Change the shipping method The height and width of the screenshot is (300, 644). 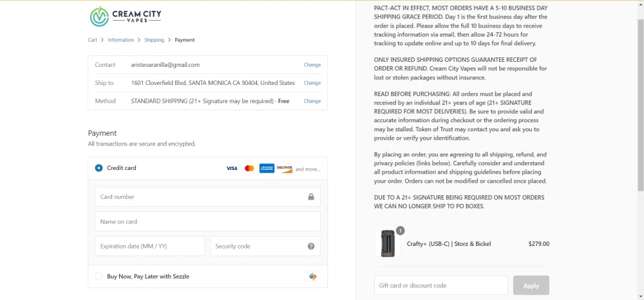click(x=312, y=101)
